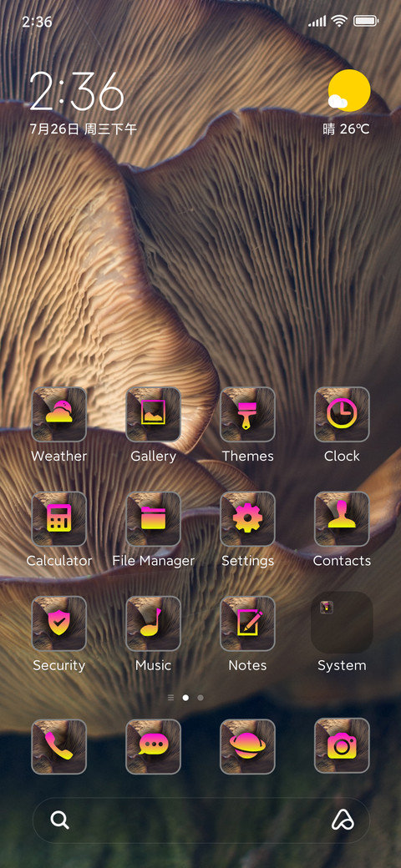The height and width of the screenshot is (868, 401).
Task: Open the Notes app
Action: [x=247, y=623]
